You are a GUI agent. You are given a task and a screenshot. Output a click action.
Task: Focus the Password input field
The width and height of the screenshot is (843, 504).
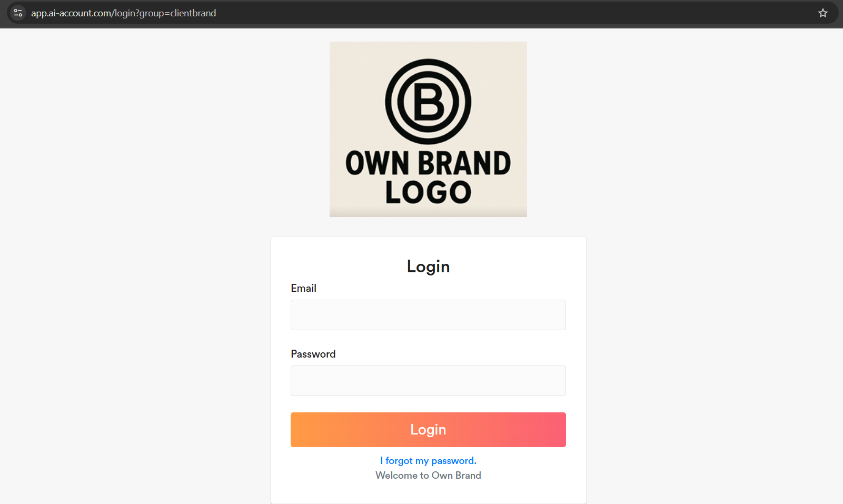click(x=428, y=381)
